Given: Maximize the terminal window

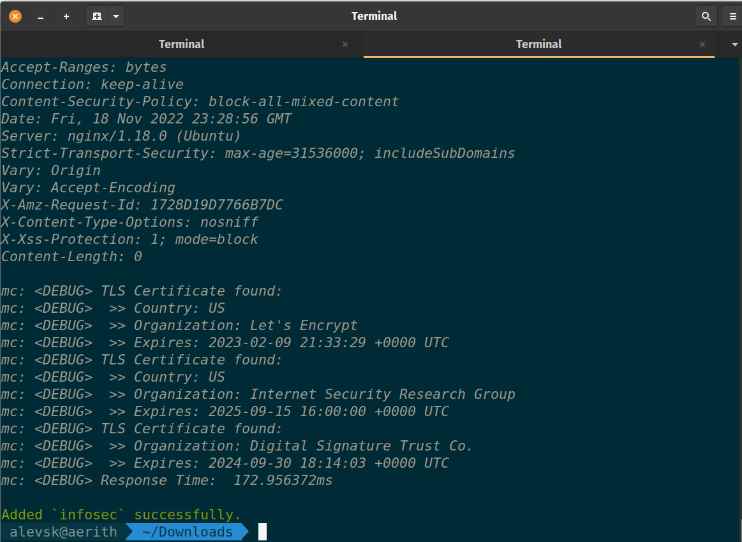Looking at the screenshot, I should coord(66,16).
